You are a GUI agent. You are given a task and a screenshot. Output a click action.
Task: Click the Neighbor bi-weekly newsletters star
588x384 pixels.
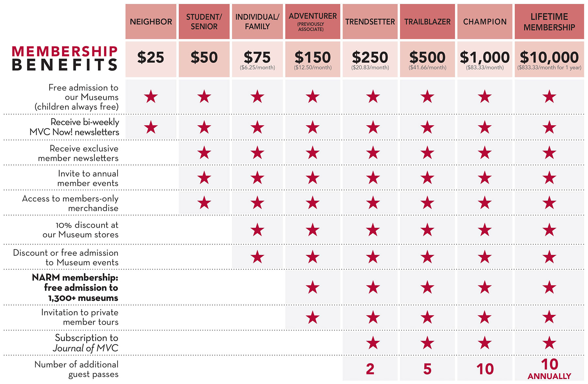151,127
